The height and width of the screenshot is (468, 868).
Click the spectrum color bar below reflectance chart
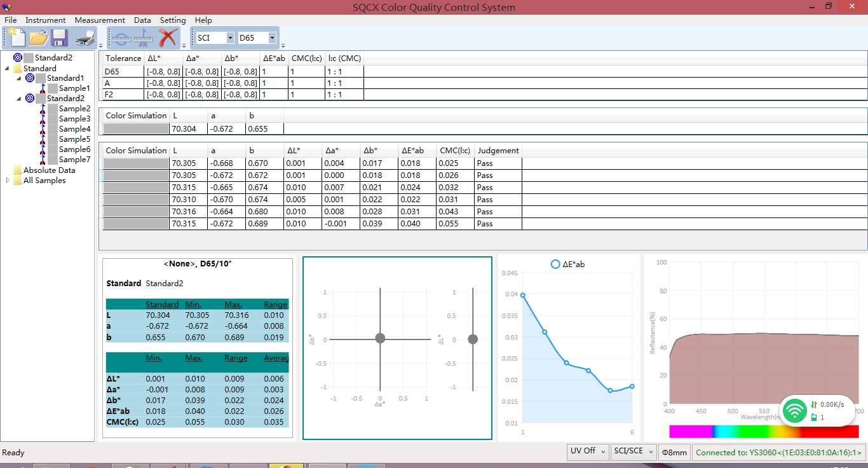764,432
